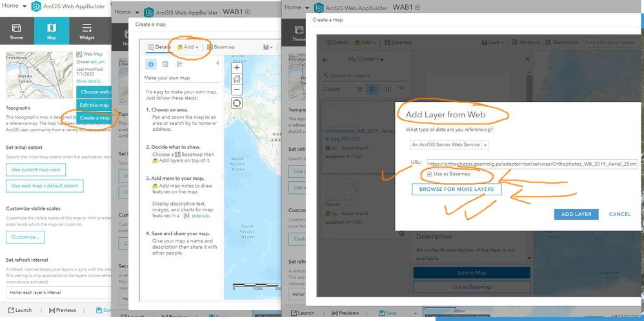644x321 pixels.
Task: Click the map zoom in plus button
Action: point(237,68)
